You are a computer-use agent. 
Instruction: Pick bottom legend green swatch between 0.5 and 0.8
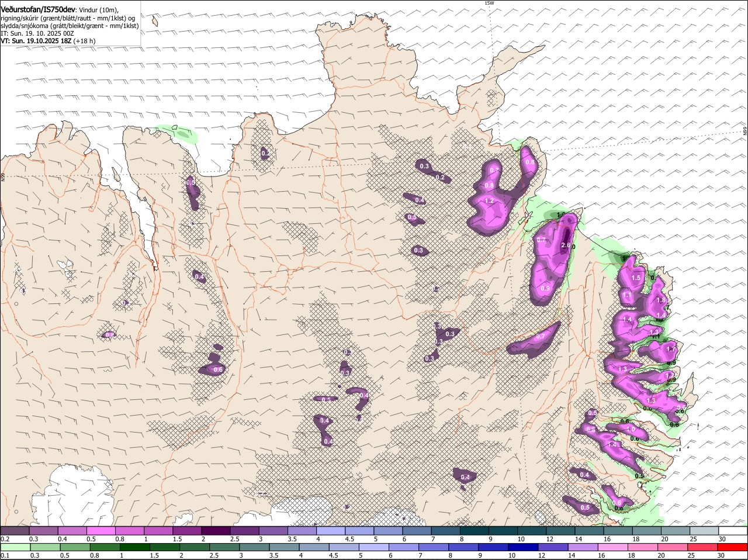(75, 547)
